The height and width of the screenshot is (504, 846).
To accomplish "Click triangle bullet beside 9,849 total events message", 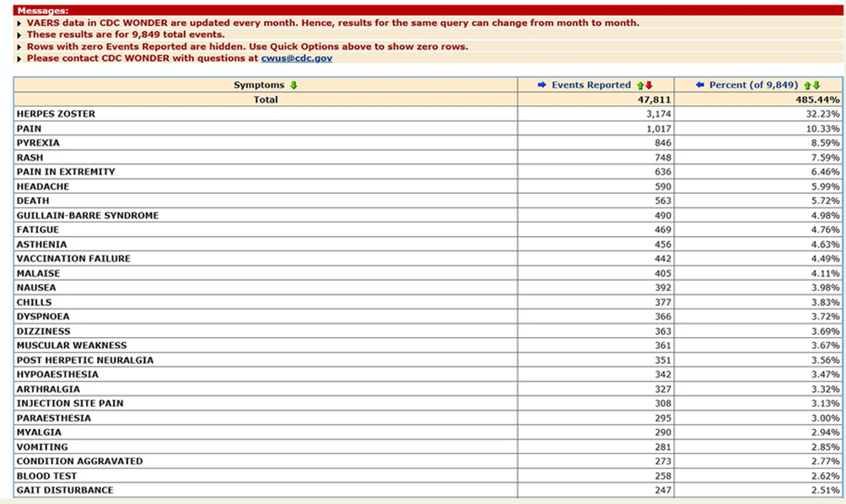I will [x=19, y=35].
